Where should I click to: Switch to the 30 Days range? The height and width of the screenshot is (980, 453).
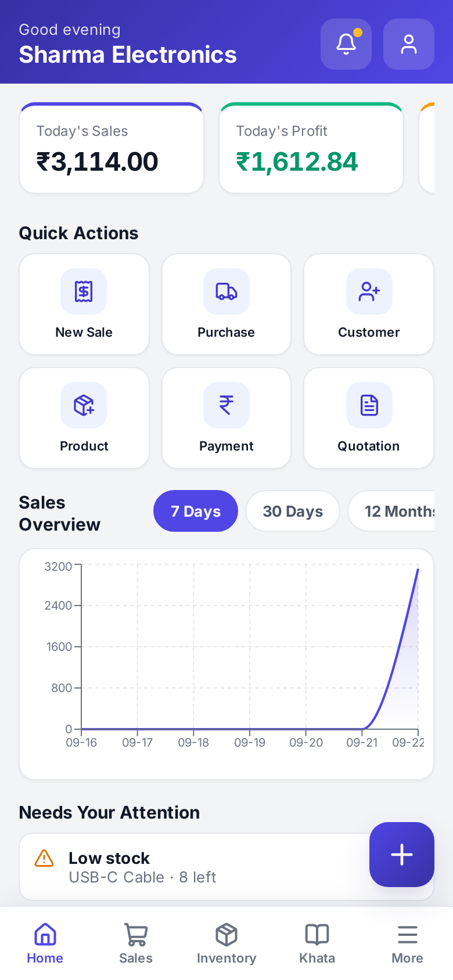click(293, 511)
